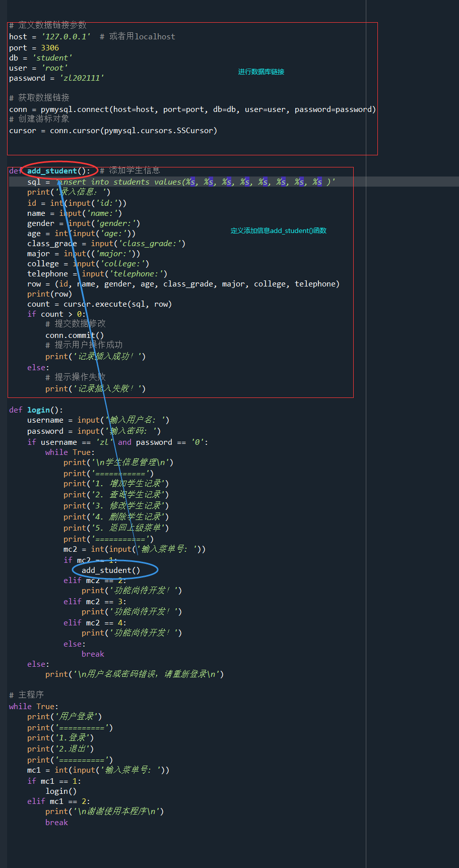The height and width of the screenshot is (868, 459).
Task: Click the count = cursor.execute(sql, row) line
Action: point(100,304)
